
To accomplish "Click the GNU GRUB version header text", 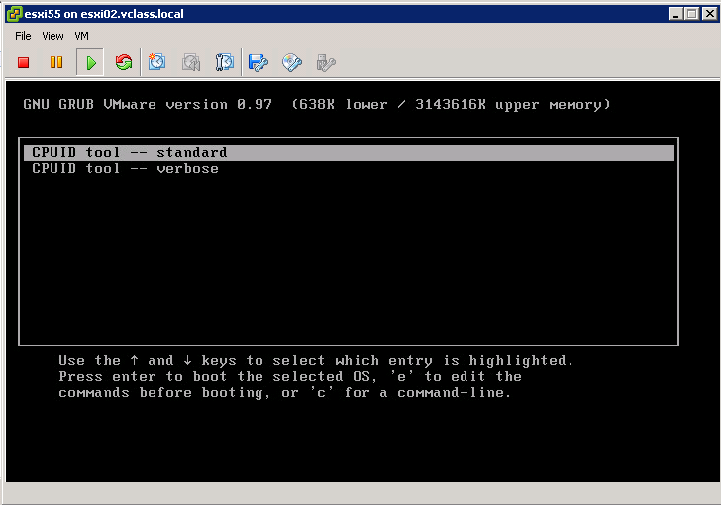I will 317,105.
